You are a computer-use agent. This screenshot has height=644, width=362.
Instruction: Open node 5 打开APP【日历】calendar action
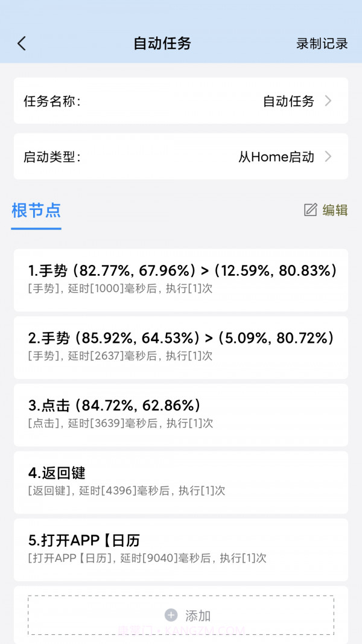(x=181, y=549)
